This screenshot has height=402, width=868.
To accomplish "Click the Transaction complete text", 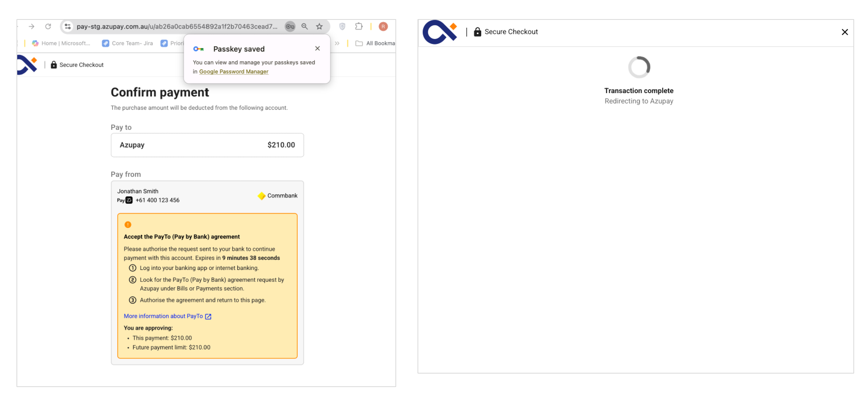I will pos(639,91).
